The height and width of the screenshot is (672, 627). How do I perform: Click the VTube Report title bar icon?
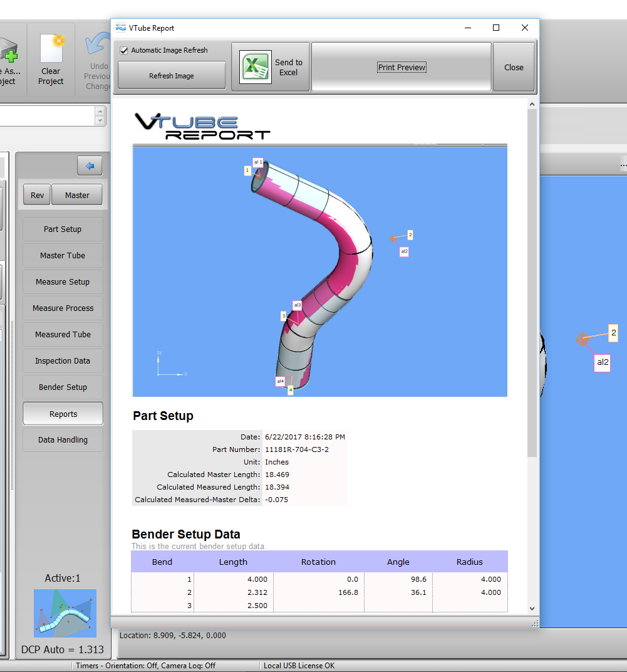coord(121,28)
